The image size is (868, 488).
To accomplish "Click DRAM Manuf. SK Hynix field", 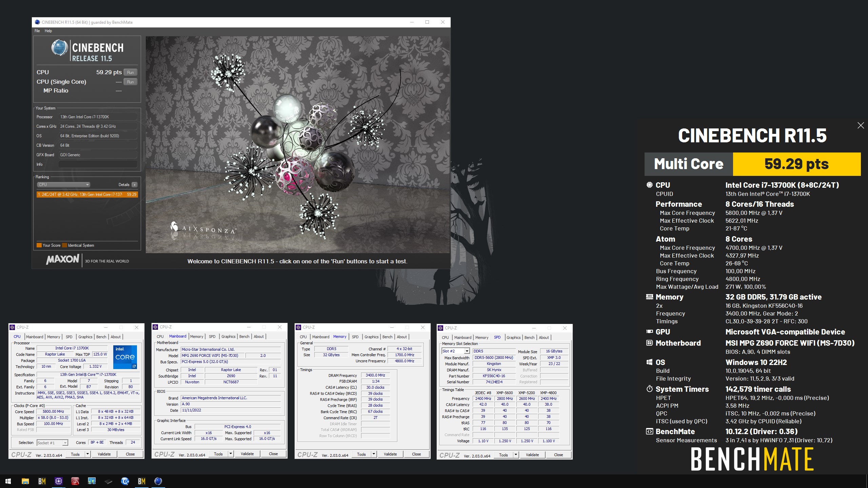I will pos(494,370).
